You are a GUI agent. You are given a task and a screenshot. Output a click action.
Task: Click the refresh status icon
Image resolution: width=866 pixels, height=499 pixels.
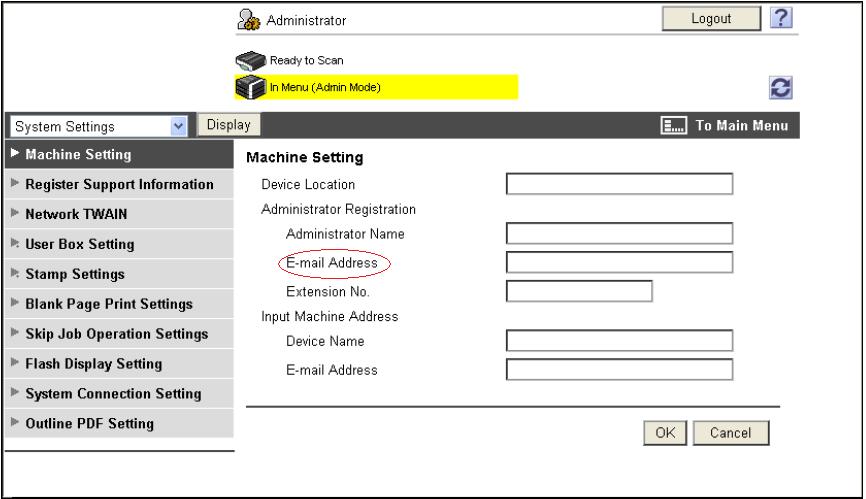tap(780, 88)
